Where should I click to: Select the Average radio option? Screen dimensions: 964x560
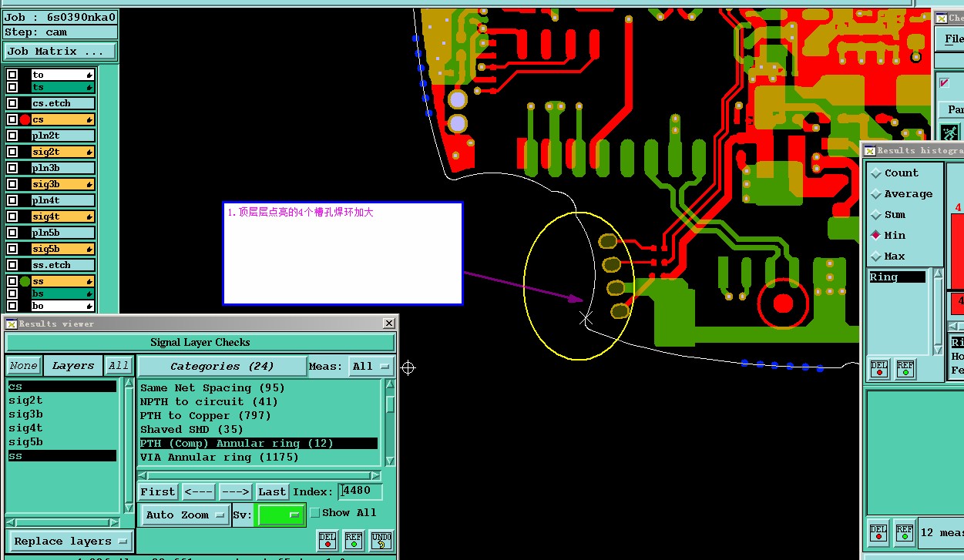[x=876, y=194]
